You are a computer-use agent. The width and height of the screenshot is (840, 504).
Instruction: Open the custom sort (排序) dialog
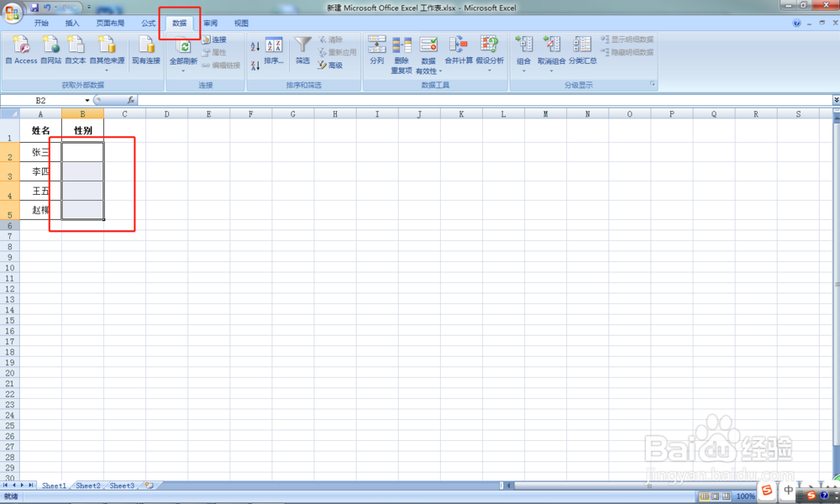point(274,51)
